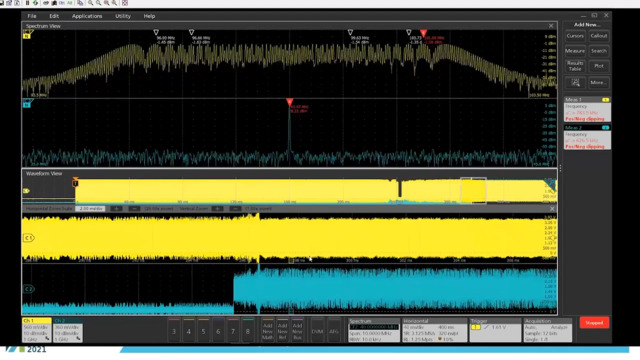Click the C1 handle in waveform overview
The image size is (640, 360).
point(27,191)
